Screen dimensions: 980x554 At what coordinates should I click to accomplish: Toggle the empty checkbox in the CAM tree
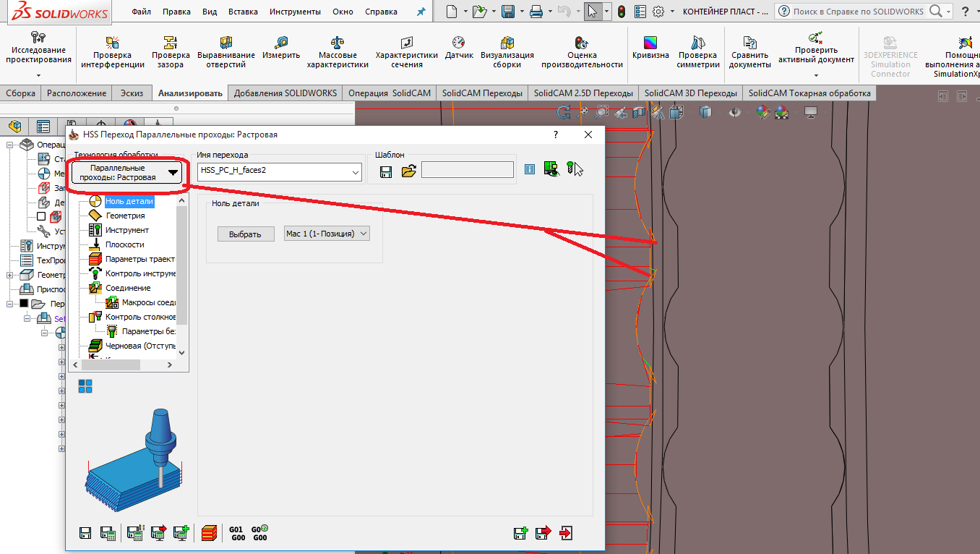[41, 216]
